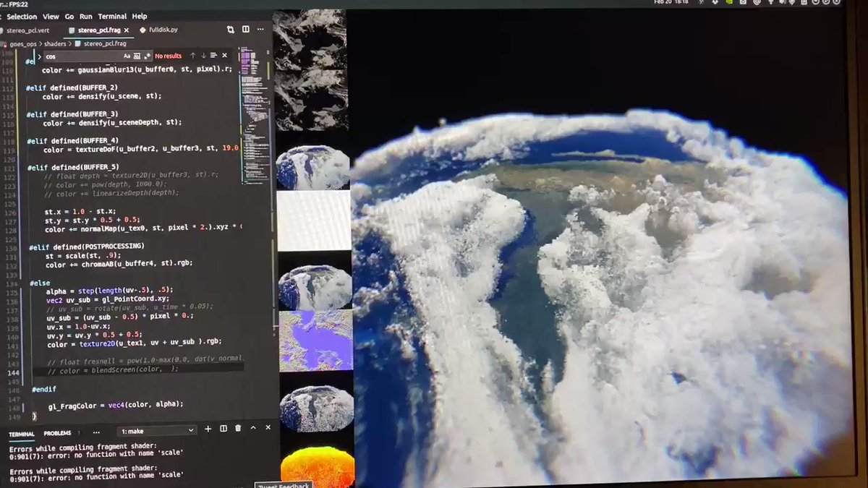This screenshot has height=488, width=868.
Task: Click '#elif defined(BUFFER_5)' line
Action: [72, 167]
